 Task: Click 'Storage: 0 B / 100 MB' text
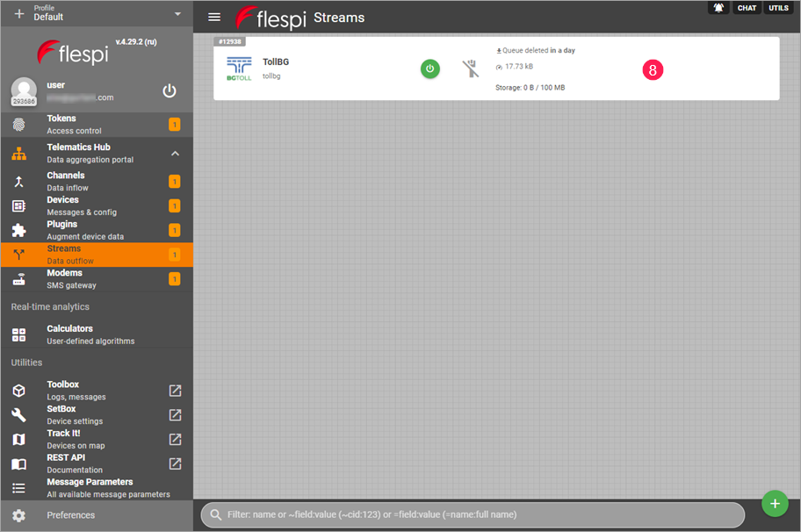point(530,87)
